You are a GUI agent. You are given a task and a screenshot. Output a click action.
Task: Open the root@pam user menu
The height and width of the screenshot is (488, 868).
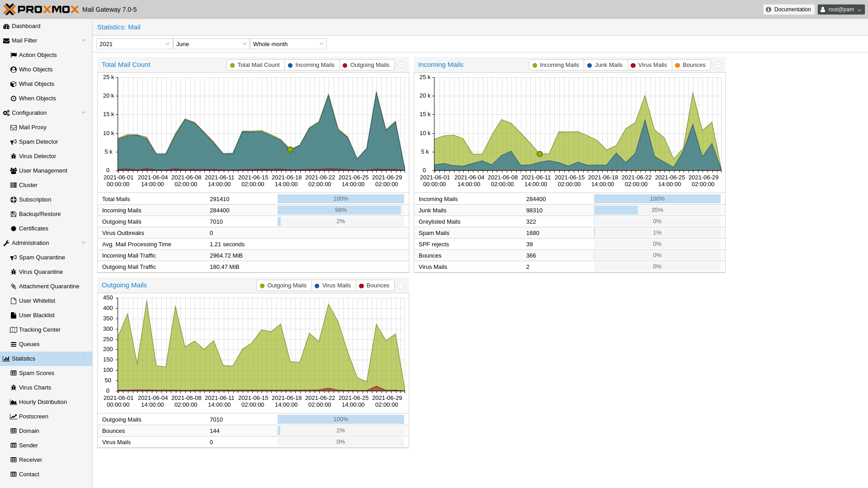coord(840,9)
